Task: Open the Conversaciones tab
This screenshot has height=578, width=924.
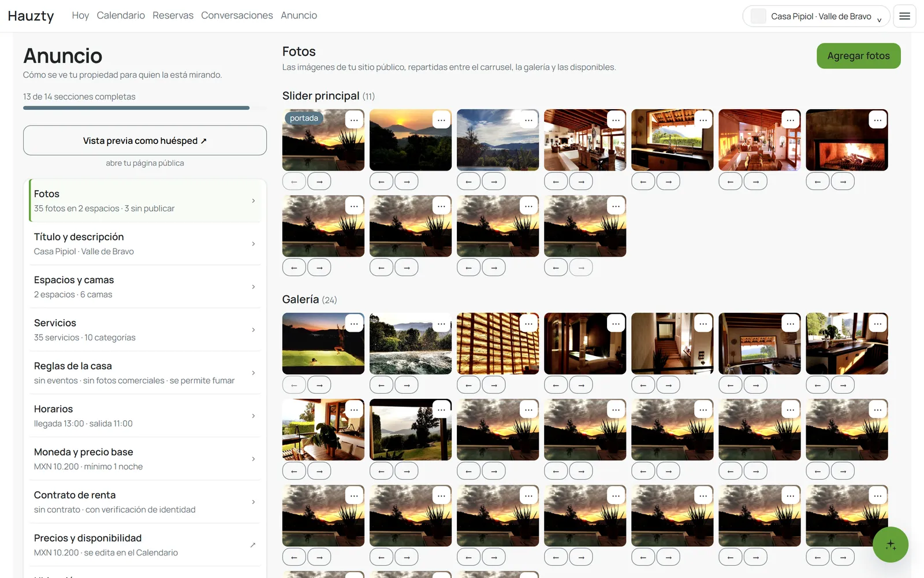Action: 237,16
